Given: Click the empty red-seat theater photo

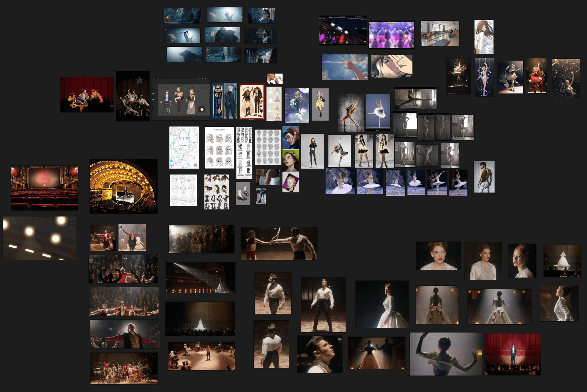Looking at the screenshot, I should tap(44, 188).
